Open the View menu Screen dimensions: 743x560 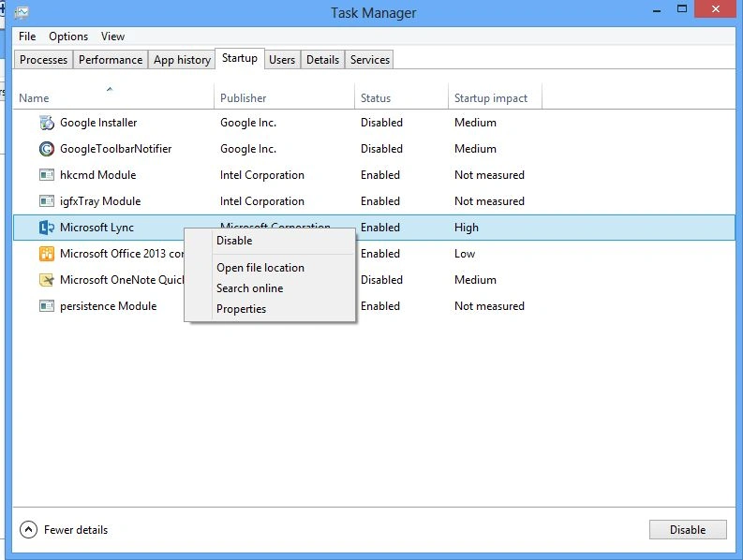[112, 37]
